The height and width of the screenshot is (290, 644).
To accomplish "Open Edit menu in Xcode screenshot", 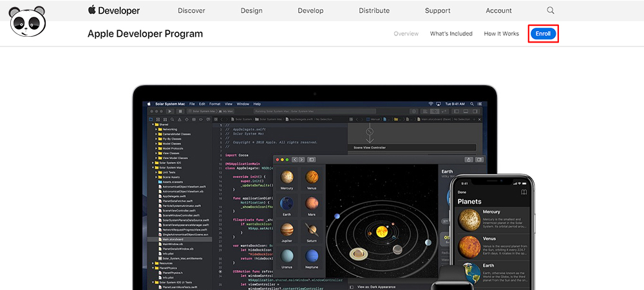I will point(202,104).
